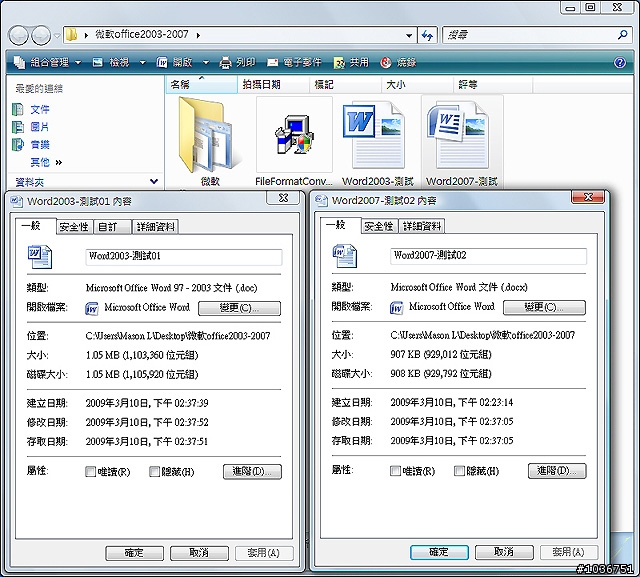The height and width of the screenshot is (577, 640).
Task: Click 套用 in Word2003 properties dialog
Action: 264,553
